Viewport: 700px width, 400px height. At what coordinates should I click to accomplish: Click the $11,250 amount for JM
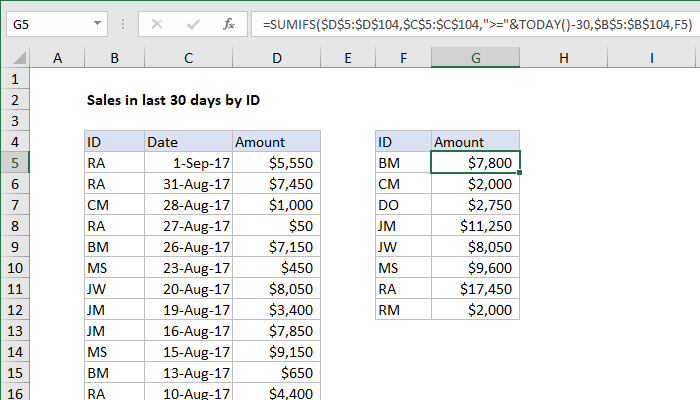[x=476, y=226]
